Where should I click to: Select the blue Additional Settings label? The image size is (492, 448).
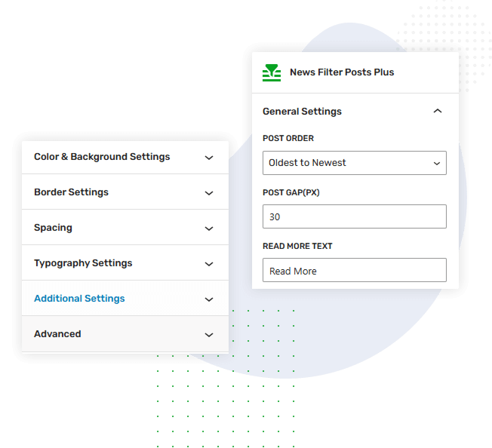click(79, 299)
